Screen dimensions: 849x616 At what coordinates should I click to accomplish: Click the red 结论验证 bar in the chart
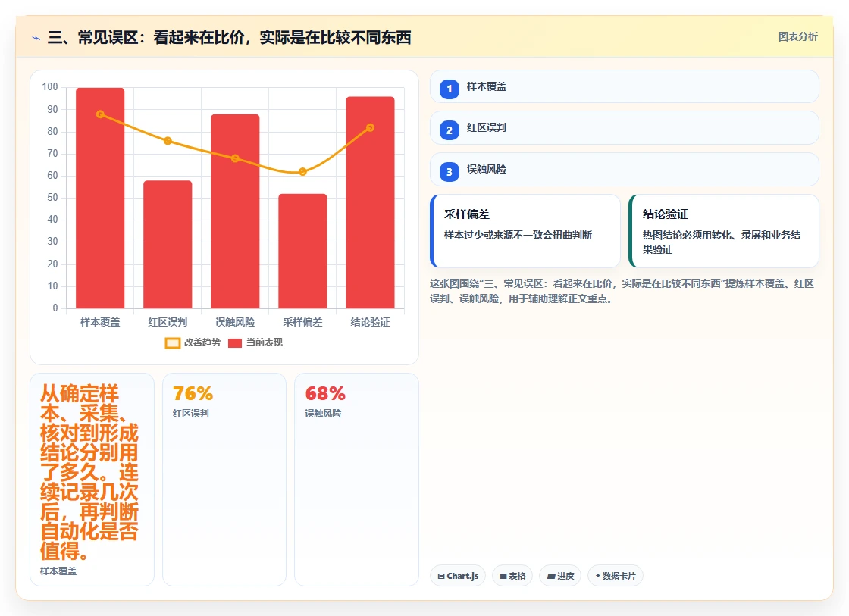[x=371, y=202]
